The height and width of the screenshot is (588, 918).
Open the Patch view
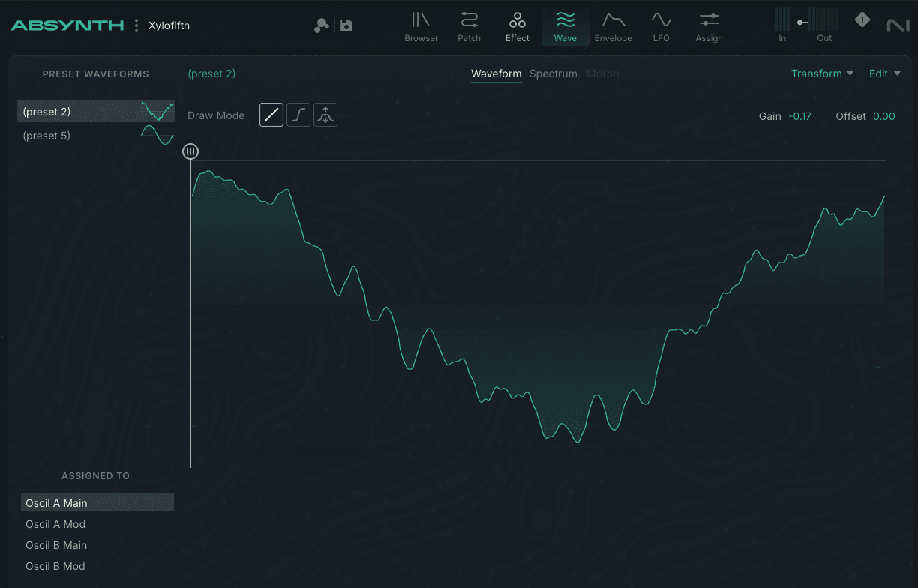pyautogui.click(x=469, y=27)
